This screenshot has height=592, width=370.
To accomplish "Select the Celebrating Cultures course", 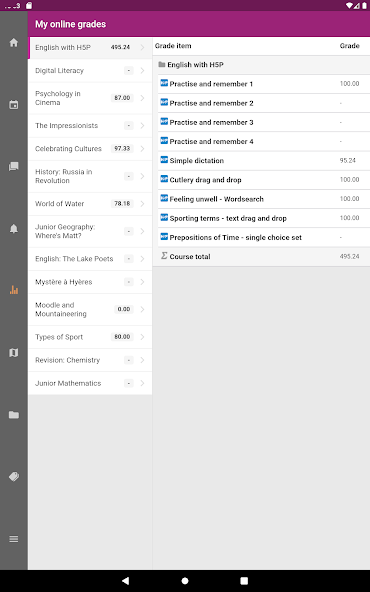I will click(90, 149).
